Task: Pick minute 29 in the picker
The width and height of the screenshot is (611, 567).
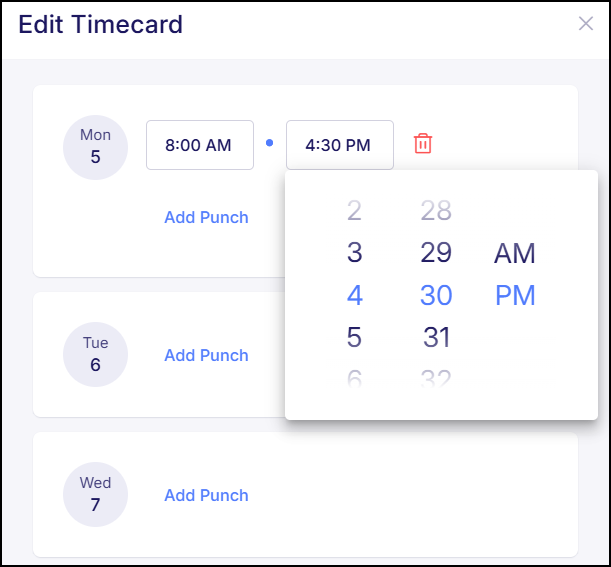Action: pos(436,253)
